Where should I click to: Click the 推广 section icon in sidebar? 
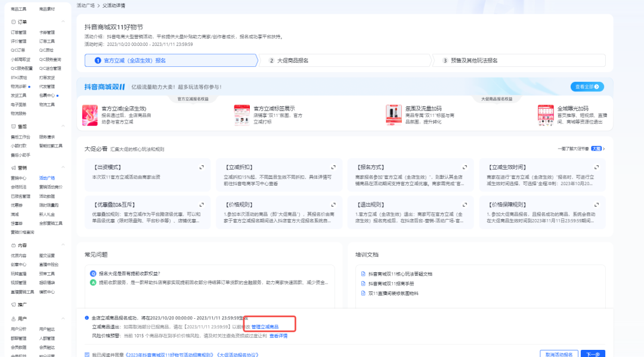pyautogui.click(x=13, y=305)
